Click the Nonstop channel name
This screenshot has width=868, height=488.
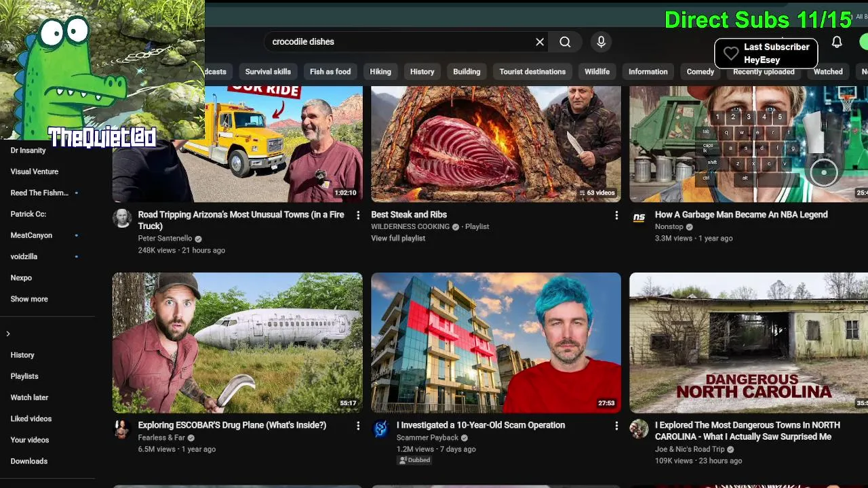pyautogui.click(x=669, y=227)
